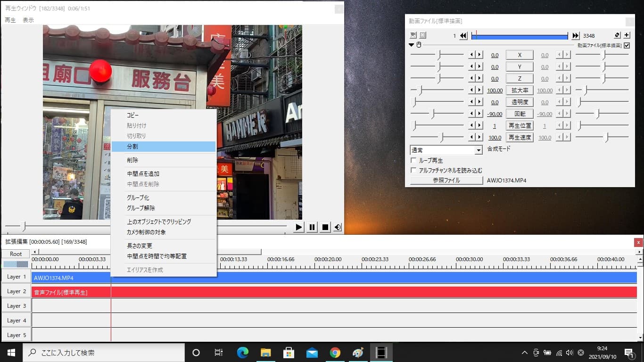Image resolution: width=644 pixels, height=362 pixels.
Task: Click the speaker icon next to playback controls
Action: click(x=337, y=227)
